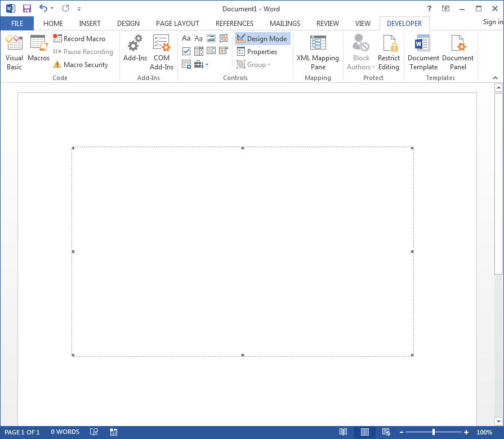Viewport: 504px width, 439px height.
Task: Open Restrict Editing pane
Action: pos(389,52)
